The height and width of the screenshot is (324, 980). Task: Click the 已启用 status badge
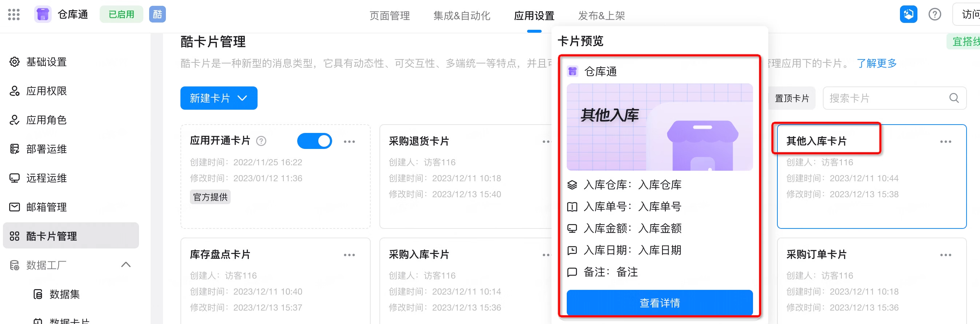tap(121, 15)
